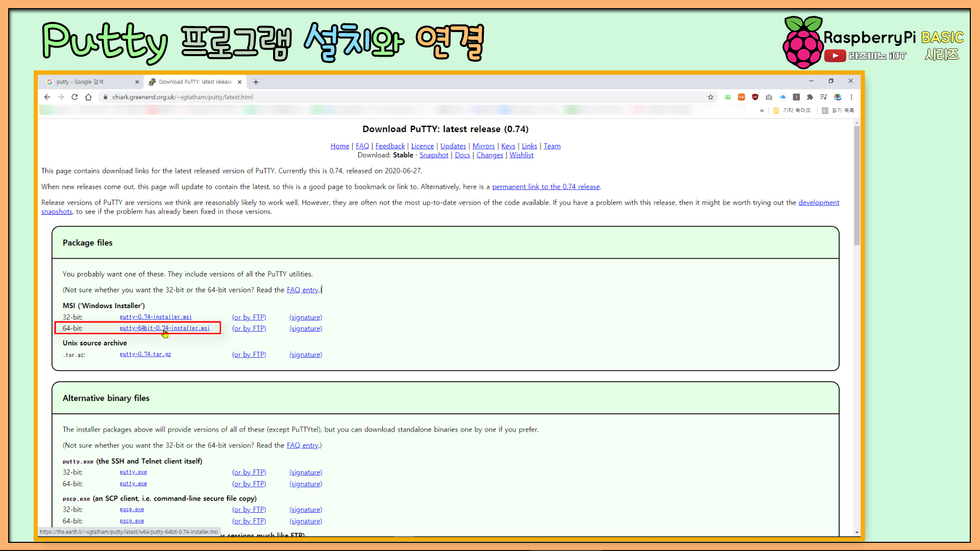980x551 pixels.
Task: Click the camera screenshot extension icon
Action: pos(769,97)
